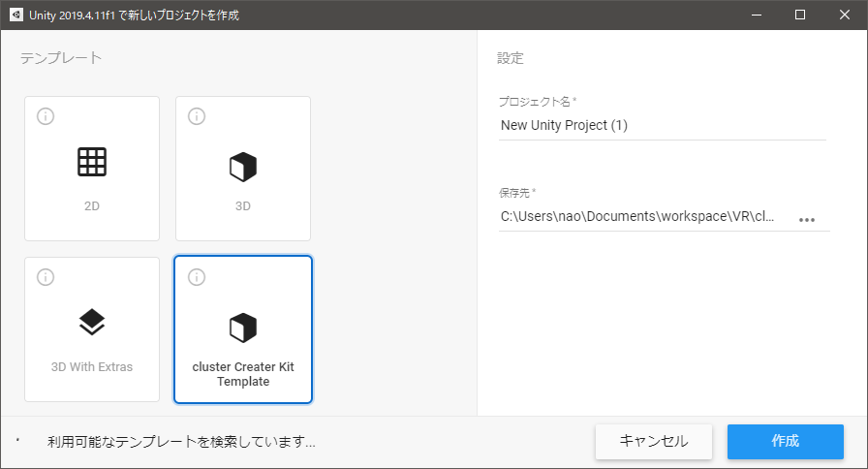Screen dimensions: 868x469
Task: Select the 3D cube template card
Action: (243, 169)
